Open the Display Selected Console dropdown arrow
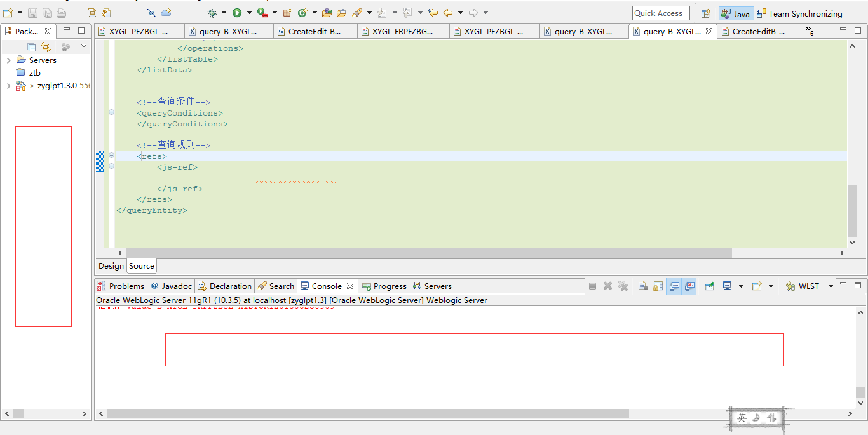 coord(741,287)
